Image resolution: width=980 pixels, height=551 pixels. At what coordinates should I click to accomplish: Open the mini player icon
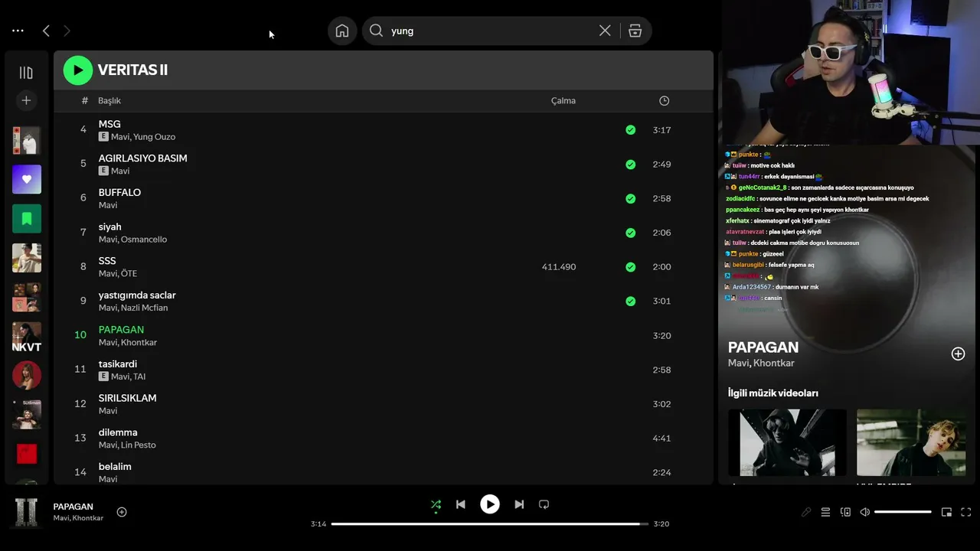pos(946,512)
